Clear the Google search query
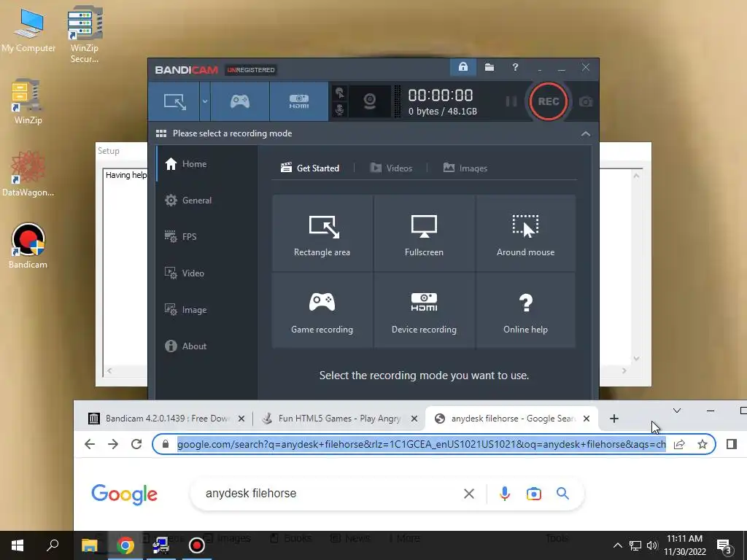This screenshot has height=560, width=747. point(469,494)
